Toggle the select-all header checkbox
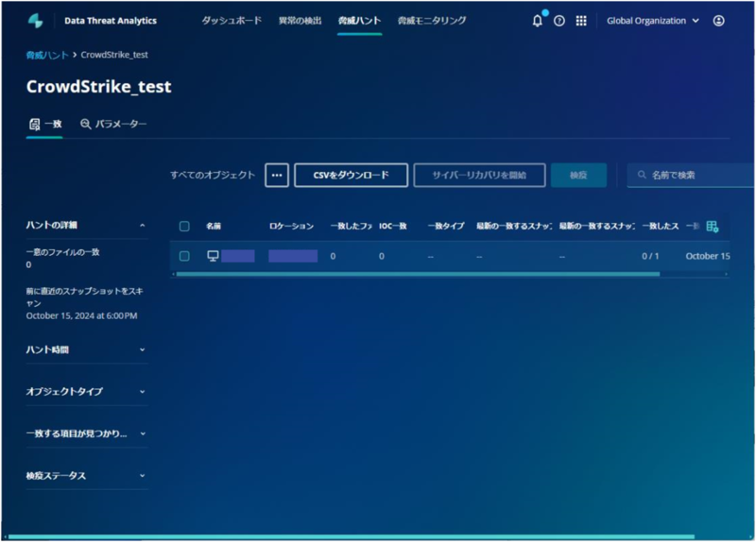This screenshot has height=542, width=756. pos(184,226)
